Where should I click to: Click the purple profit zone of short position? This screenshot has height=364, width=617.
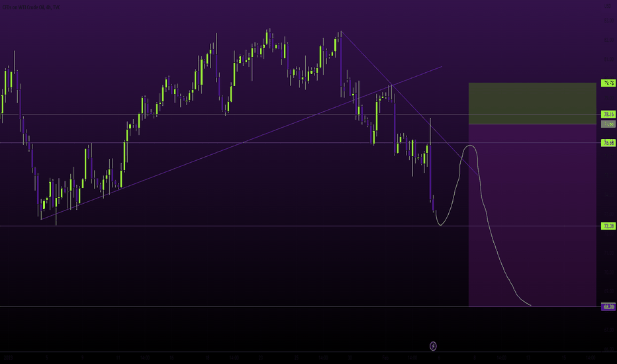point(532,215)
